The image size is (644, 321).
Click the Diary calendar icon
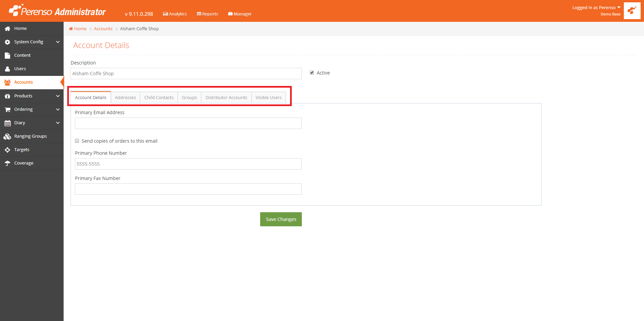7,123
